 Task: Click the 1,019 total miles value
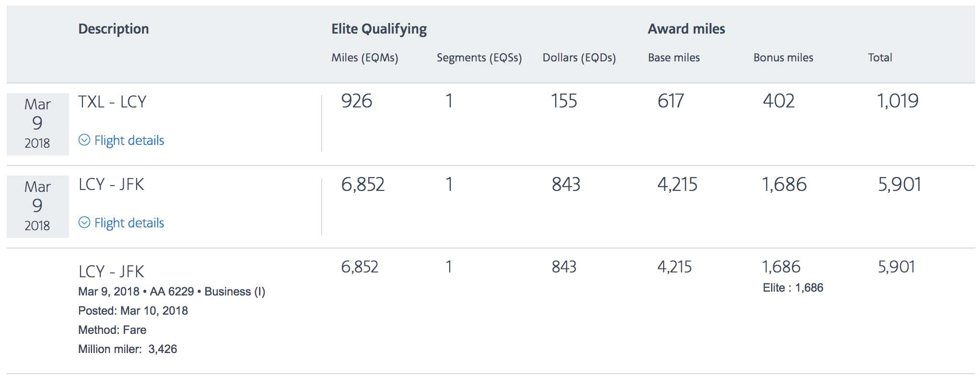pos(897,101)
